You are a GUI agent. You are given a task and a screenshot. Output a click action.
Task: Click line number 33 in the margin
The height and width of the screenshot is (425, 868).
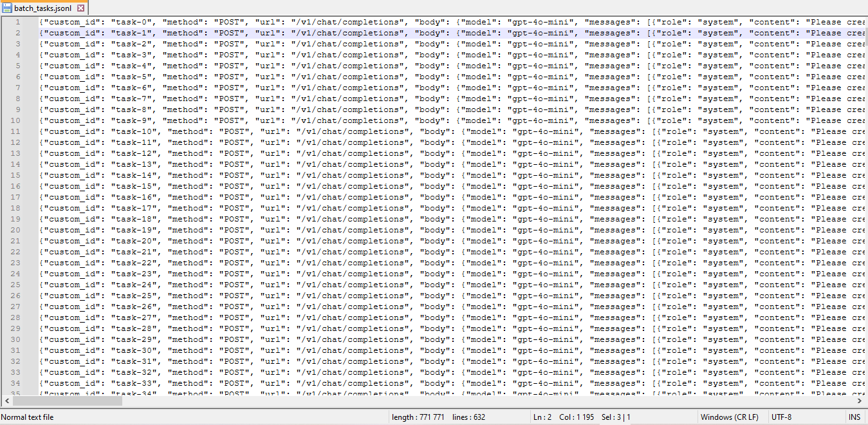[x=15, y=372]
